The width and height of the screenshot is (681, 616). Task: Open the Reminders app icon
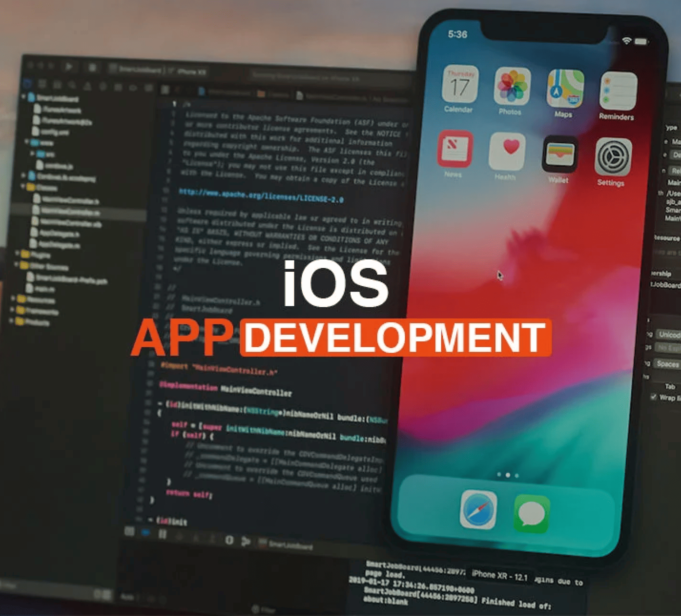tap(618, 91)
